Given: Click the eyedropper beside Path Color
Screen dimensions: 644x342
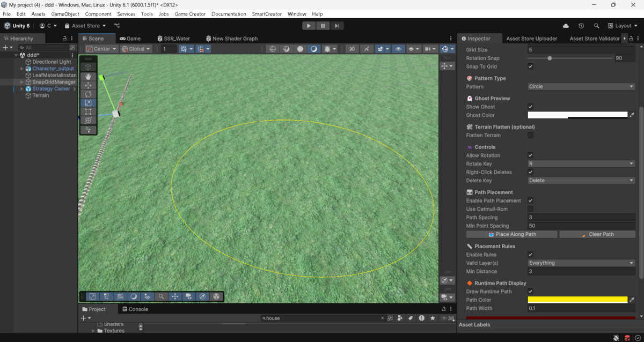Looking at the screenshot, I should 632,300.
